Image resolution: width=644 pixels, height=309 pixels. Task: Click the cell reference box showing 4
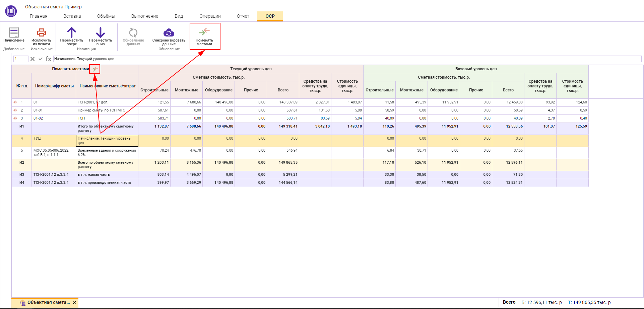click(x=21, y=59)
